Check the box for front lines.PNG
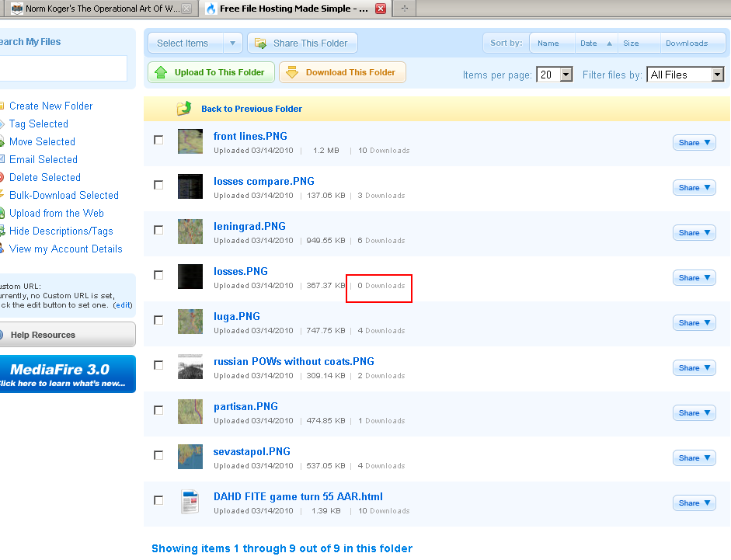 click(x=158, y=140)
